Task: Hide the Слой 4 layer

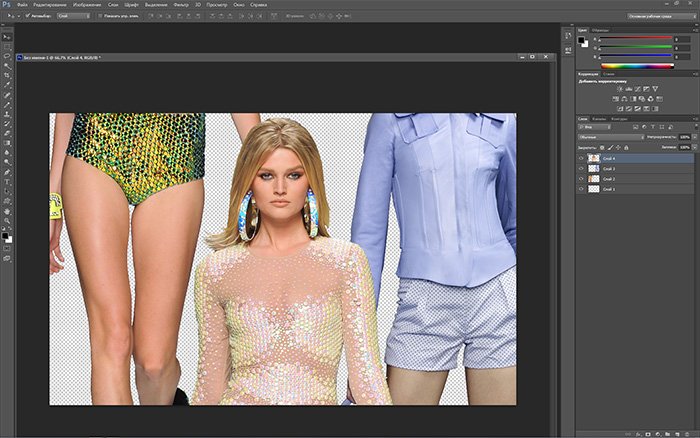Action: tap(583, 158)
